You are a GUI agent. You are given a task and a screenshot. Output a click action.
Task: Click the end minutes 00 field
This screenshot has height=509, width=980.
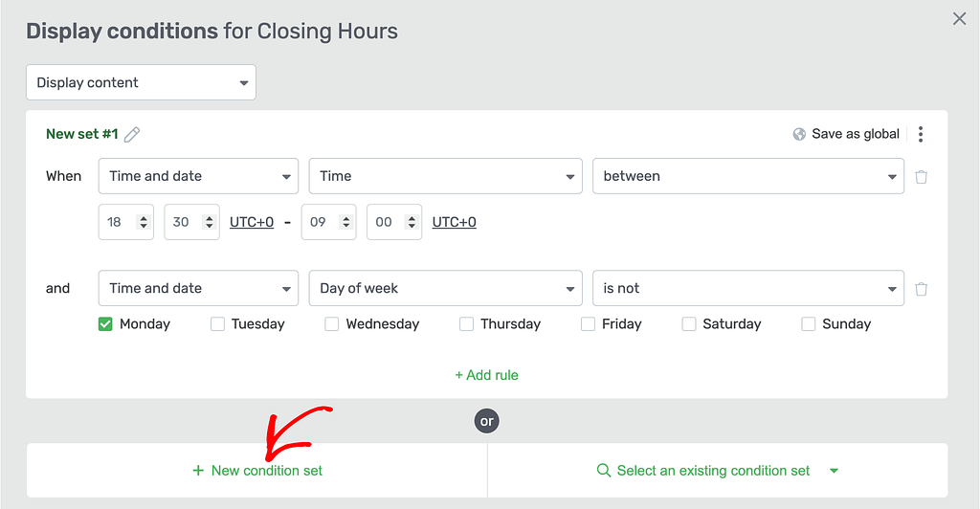point(393,222)
